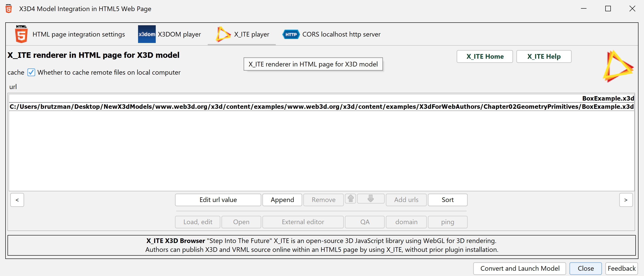Click the QA button
This screenshot has height=276, width=644.
click(365, 222)
